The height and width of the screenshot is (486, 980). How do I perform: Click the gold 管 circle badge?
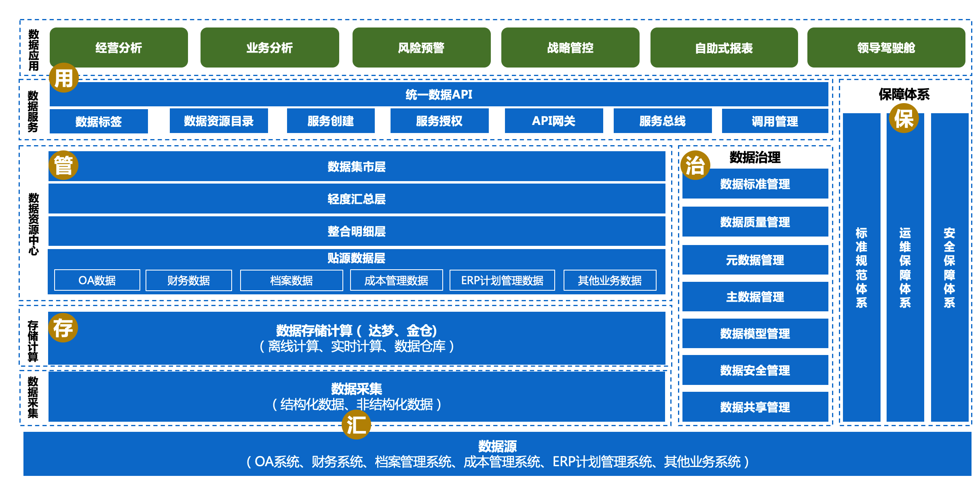[x=63, y=165]
